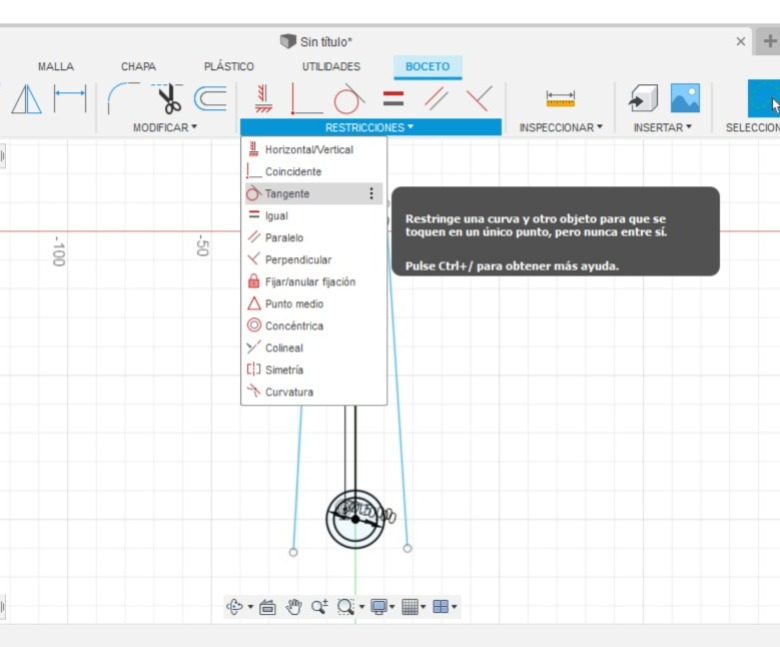Image resolution: width=780 pixels, height=647 pixels.
Task: Select the Measure tool in Inspeccionar
Action: coord(560,99)
